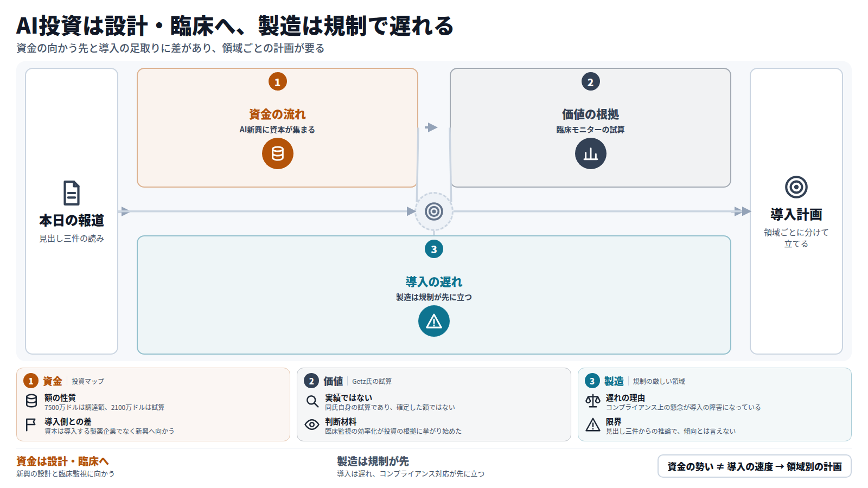The image size is (868, 488).
Task: Select the database icon beside 額の性質
Action: pyautogui.click(x=31, y=401)
